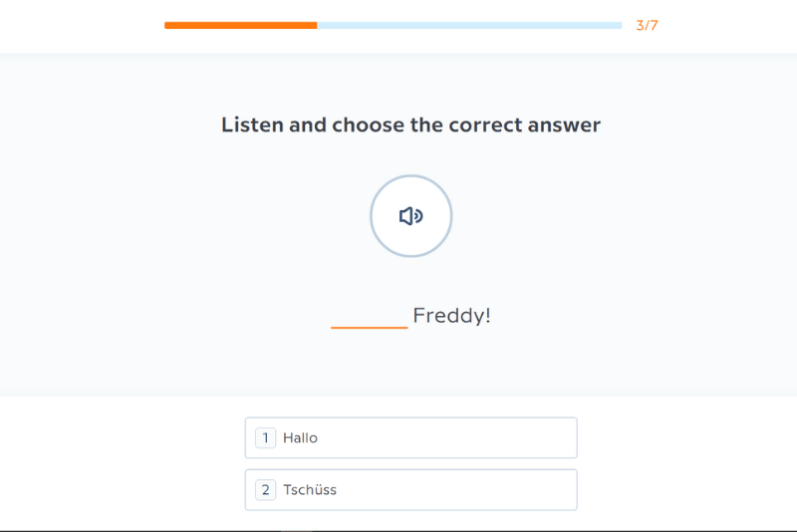Choose the "Tschüss" answer option
This screenshot has height=532, width=797.
[410, 489]
